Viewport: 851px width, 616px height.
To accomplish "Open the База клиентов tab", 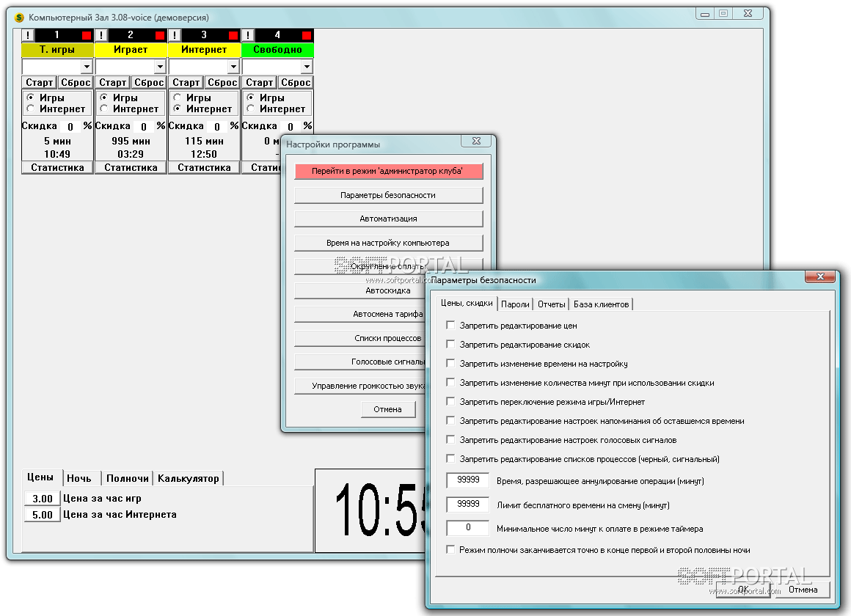I will [x=602, y=304].
